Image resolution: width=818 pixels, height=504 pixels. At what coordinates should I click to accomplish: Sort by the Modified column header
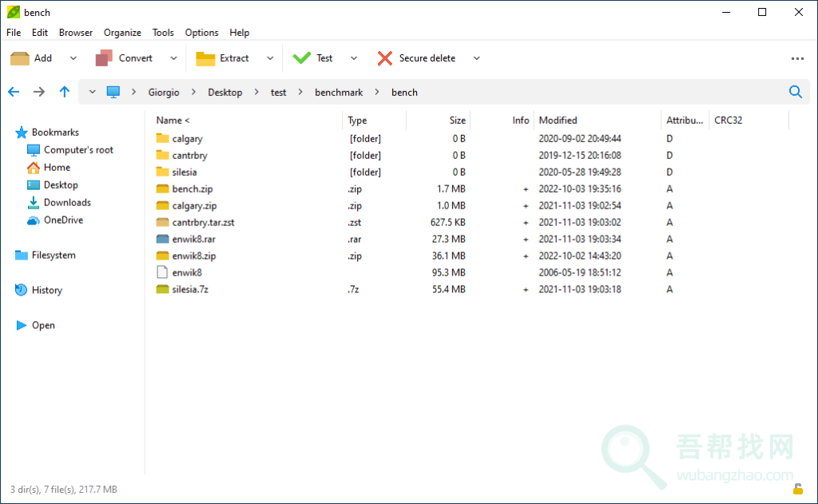point(558,121)
